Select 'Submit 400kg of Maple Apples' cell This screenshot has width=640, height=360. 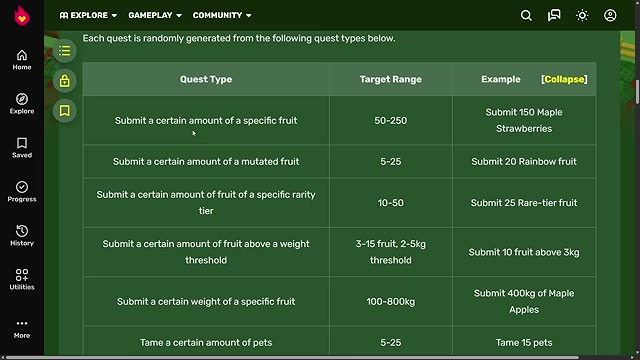click(x=524, y=302)
